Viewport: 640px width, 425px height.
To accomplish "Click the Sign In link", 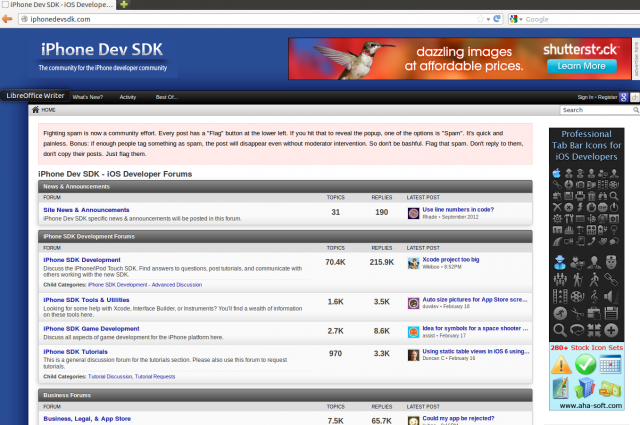I will tap(584, 97).
